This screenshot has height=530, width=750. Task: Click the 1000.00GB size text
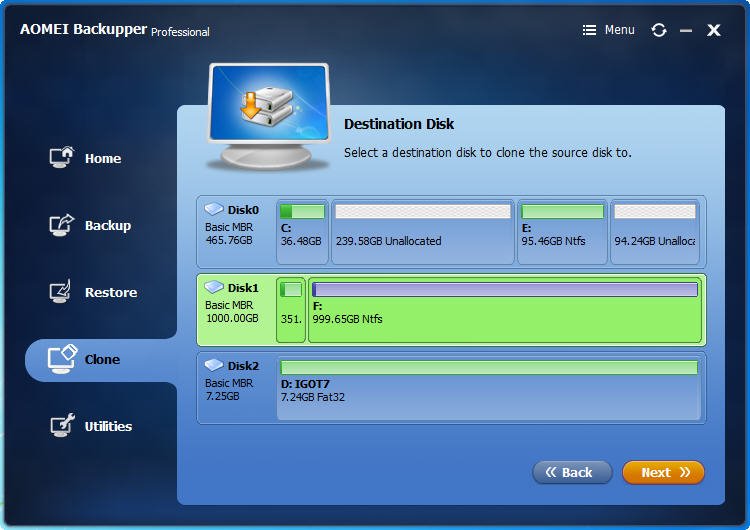(x=232, y=318)
